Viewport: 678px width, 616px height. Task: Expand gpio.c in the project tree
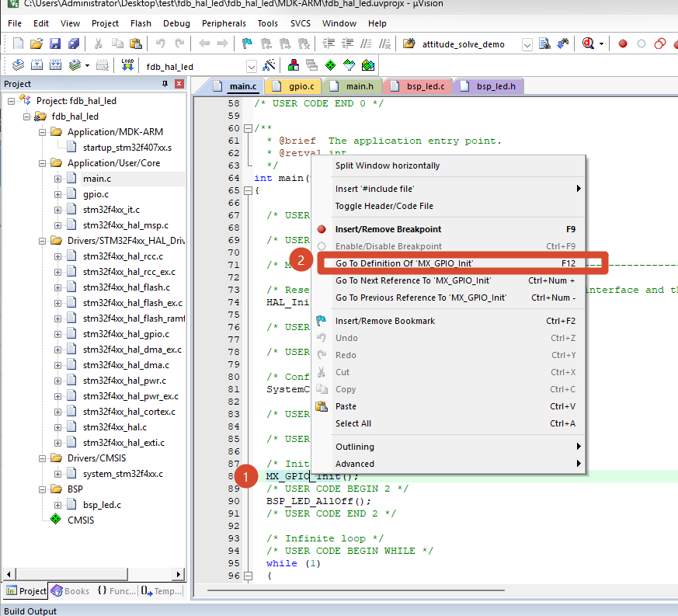[57, 195]
